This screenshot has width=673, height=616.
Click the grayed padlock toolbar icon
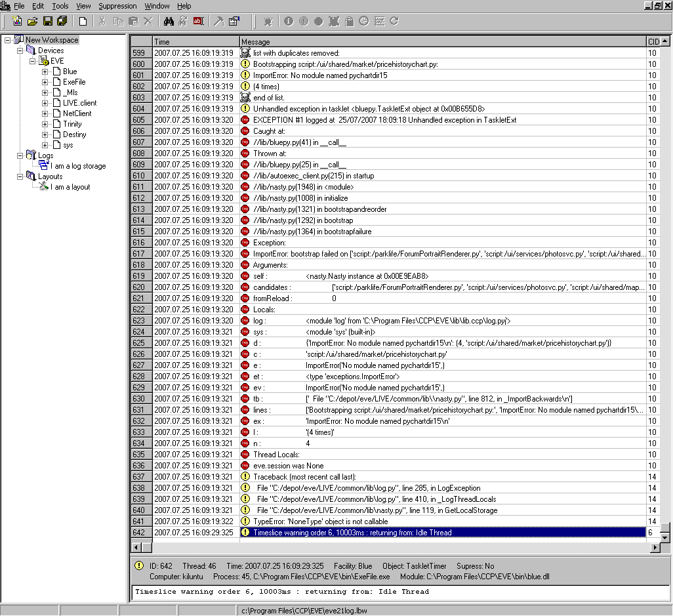[350, 21]
